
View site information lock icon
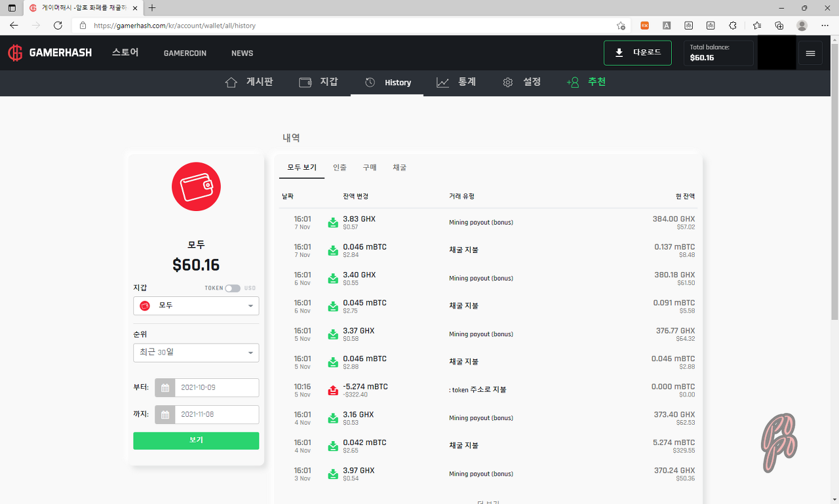pos(83,26)
